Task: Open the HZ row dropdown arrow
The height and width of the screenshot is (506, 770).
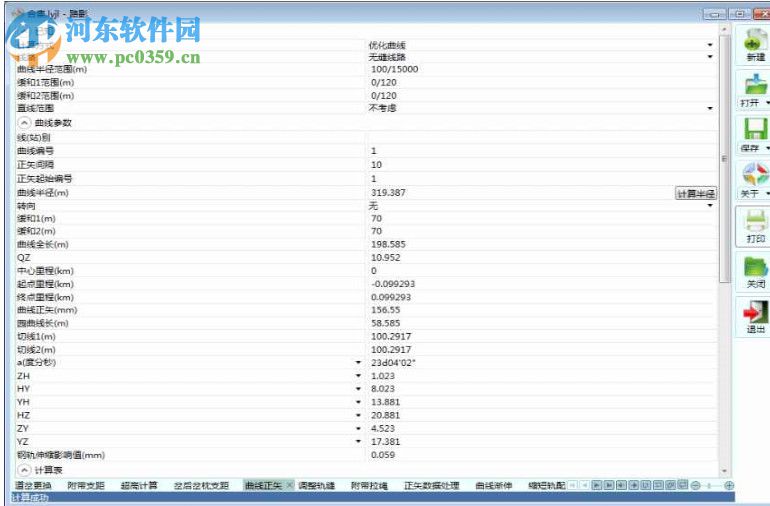Action: point(358,415)
